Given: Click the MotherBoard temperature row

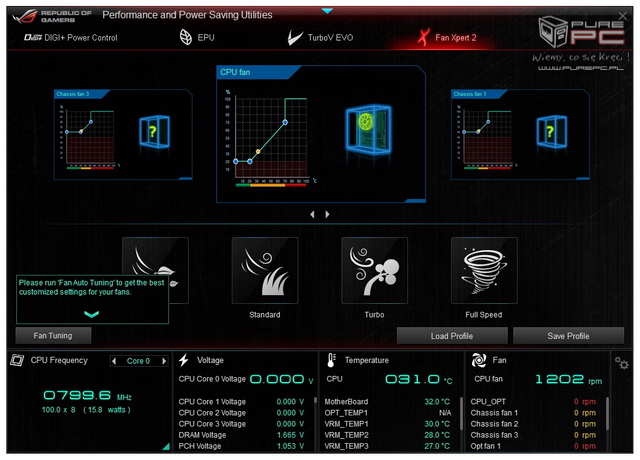Looking at the screenshot, I should [387, 402].
